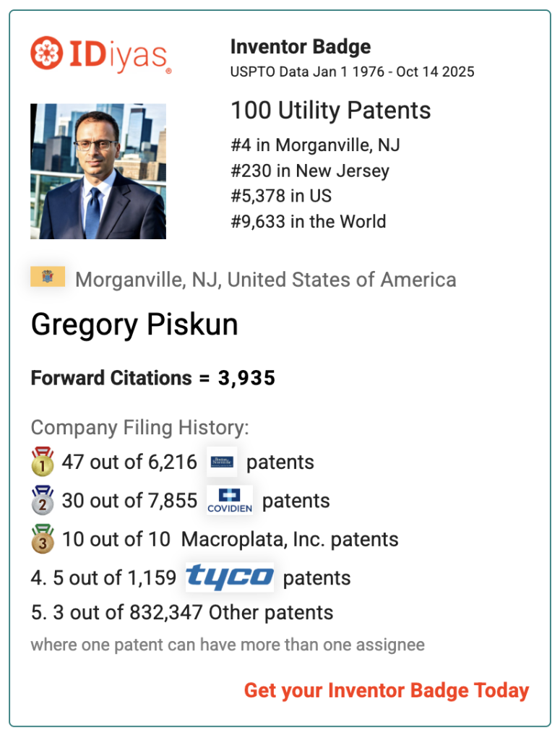Click the Tyco company logo
560x740 pixels.
pyautogui.click(x=230, y=577)
